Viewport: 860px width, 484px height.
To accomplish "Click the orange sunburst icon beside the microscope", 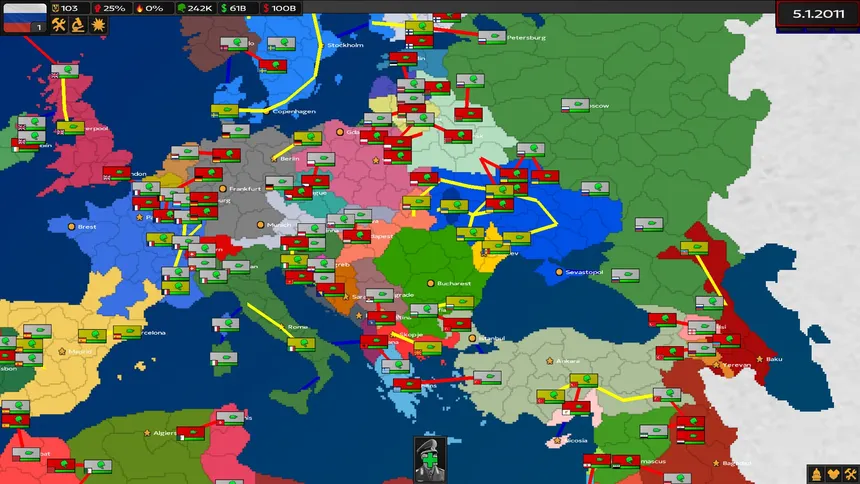I will pos(98,25).
